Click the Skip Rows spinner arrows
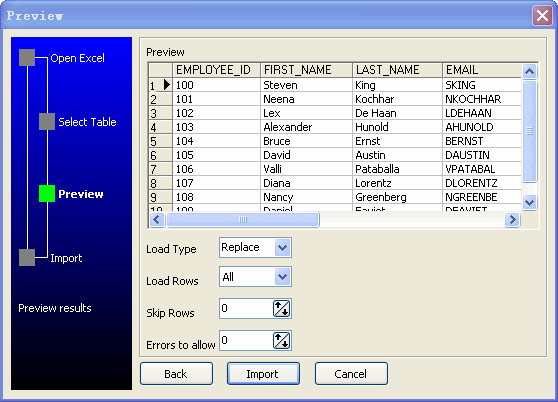 [x=281, y=308]
